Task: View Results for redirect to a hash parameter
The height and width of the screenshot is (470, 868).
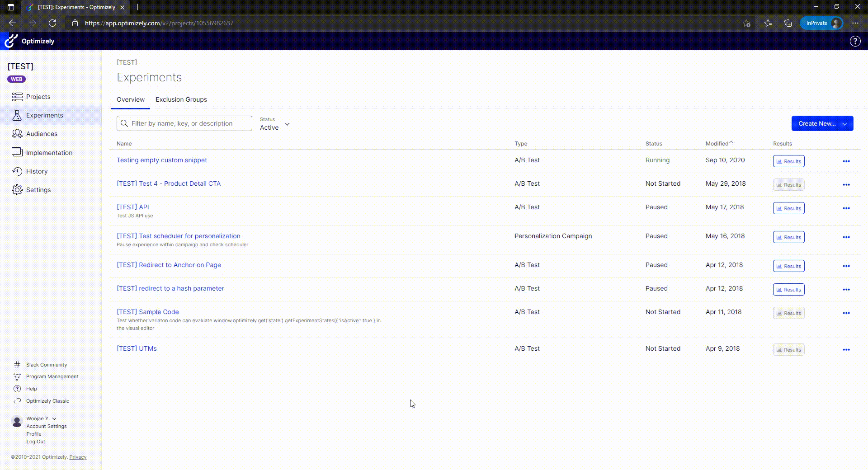Action: pos(788,290)
